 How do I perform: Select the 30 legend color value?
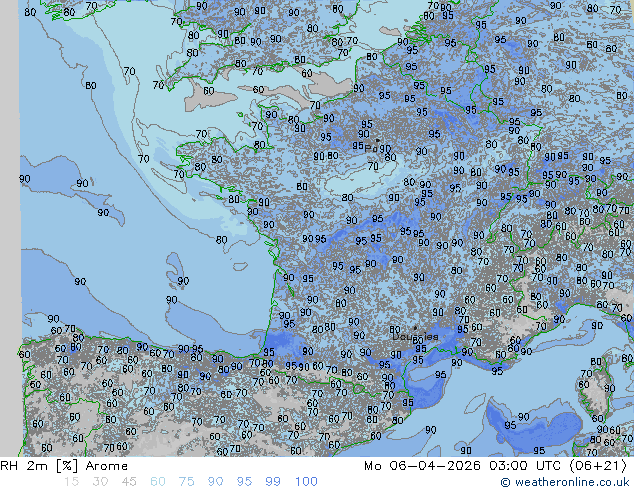click(x=100, y=482)
